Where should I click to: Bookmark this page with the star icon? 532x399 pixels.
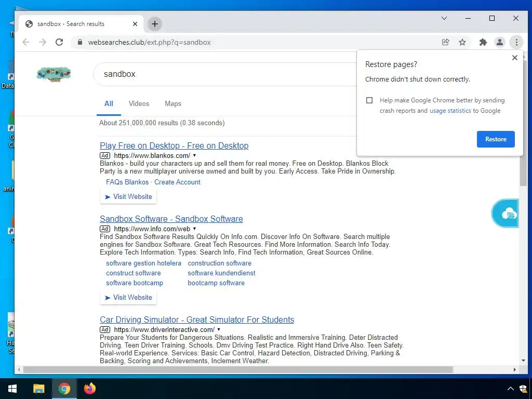click(462, 42)
